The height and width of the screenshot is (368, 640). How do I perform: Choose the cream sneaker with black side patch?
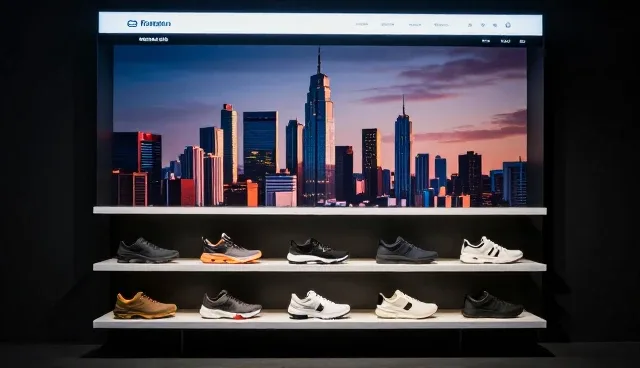[406, 304]
